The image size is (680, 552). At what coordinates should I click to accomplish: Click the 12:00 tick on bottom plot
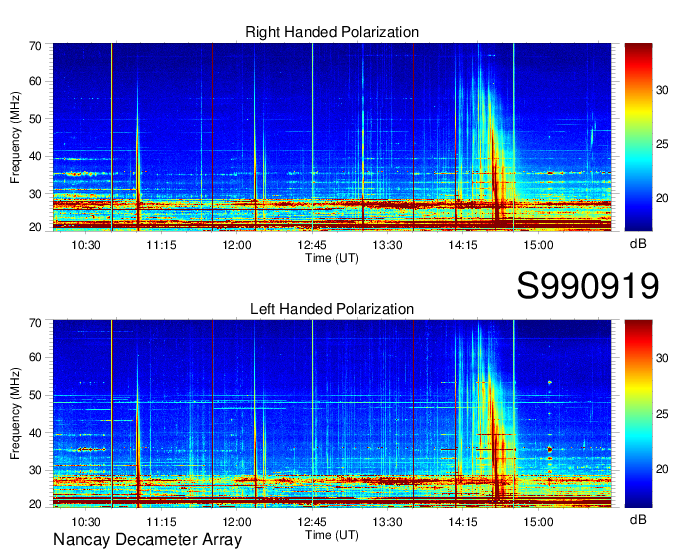pyautogui.click(x=237, y=522)
